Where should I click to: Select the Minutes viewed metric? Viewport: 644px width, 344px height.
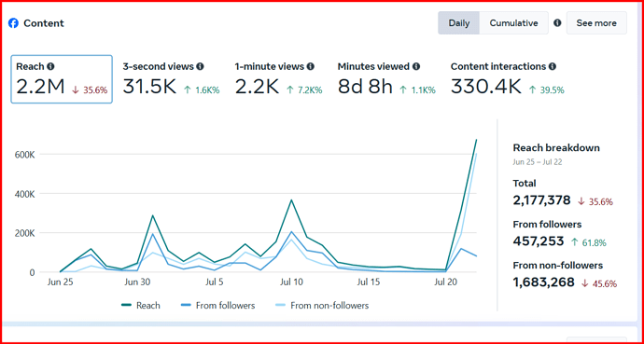[x=386, y=79]
